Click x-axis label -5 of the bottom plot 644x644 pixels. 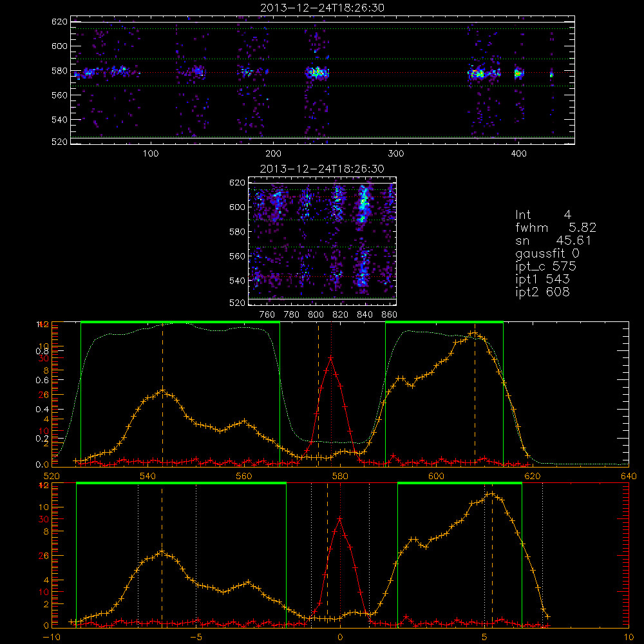click(196, 638)
